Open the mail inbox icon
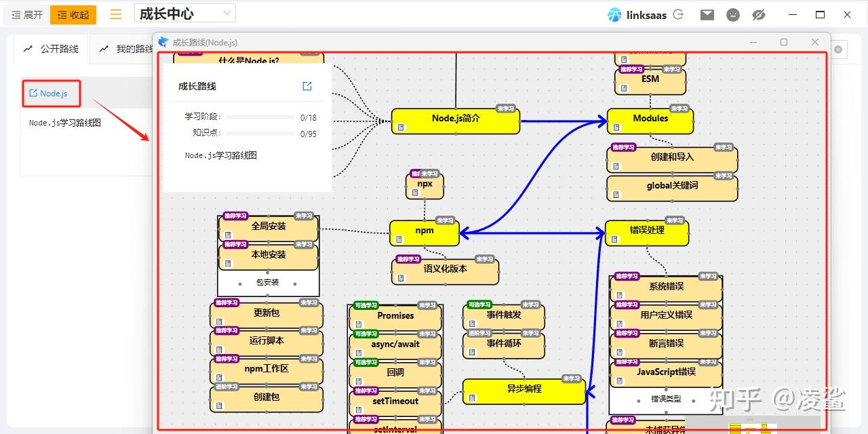 (x=707, y=14)
